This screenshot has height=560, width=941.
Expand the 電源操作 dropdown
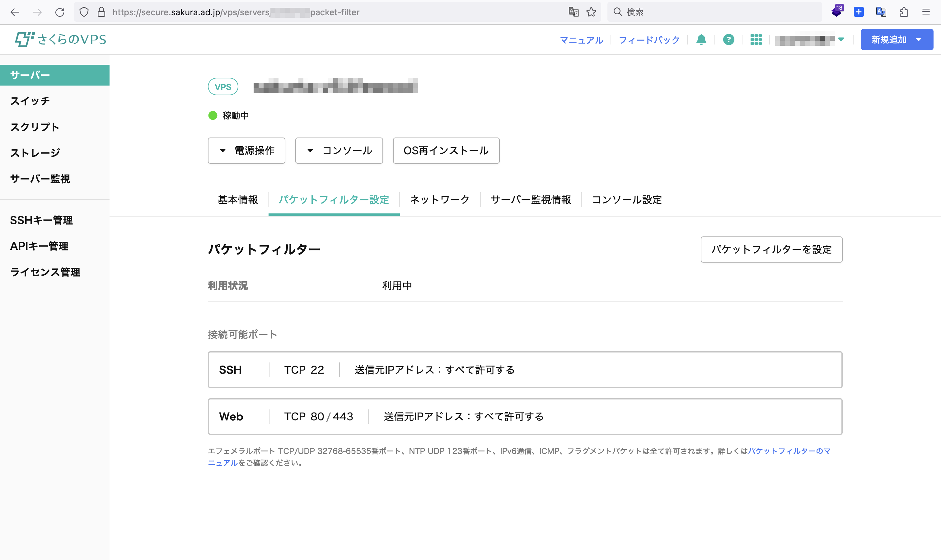pyautogui.click(x=246, y=151)
